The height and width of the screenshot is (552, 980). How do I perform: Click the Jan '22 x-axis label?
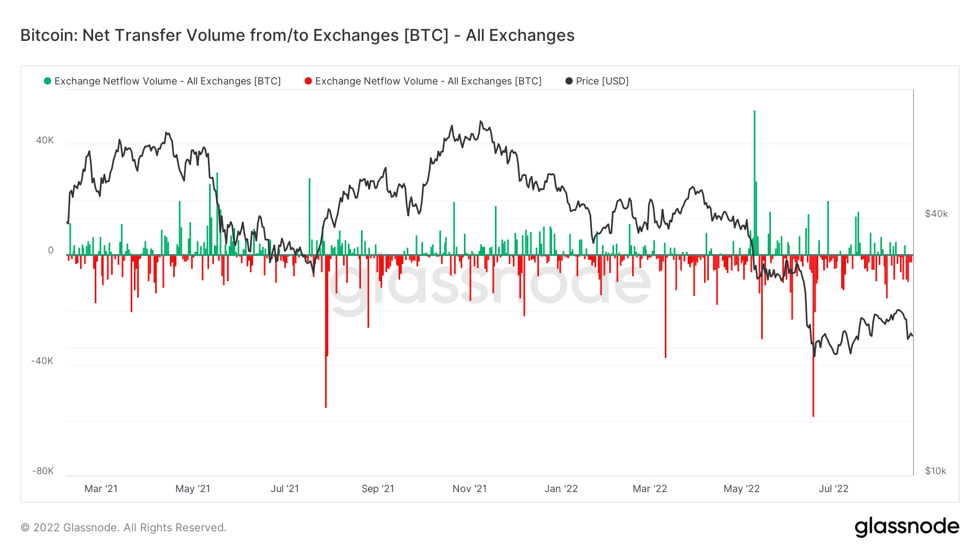pyautogui.click(x=561, y=489)
